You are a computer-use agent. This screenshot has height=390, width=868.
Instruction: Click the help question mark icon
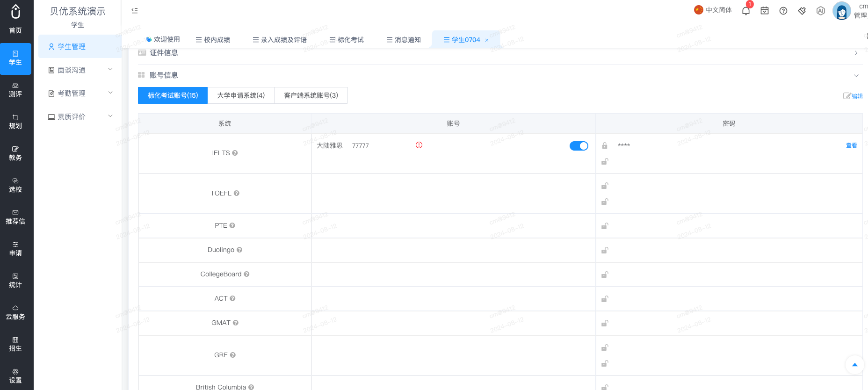click(x=783, y=11)
